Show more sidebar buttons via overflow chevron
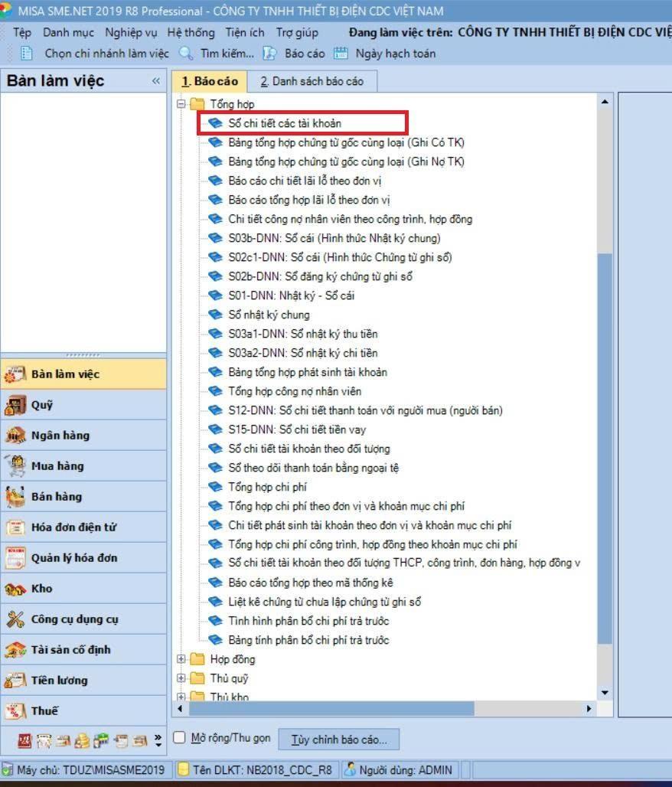This screenshot has width=672, height=787. pyautogui.click(x=158, y=740)
